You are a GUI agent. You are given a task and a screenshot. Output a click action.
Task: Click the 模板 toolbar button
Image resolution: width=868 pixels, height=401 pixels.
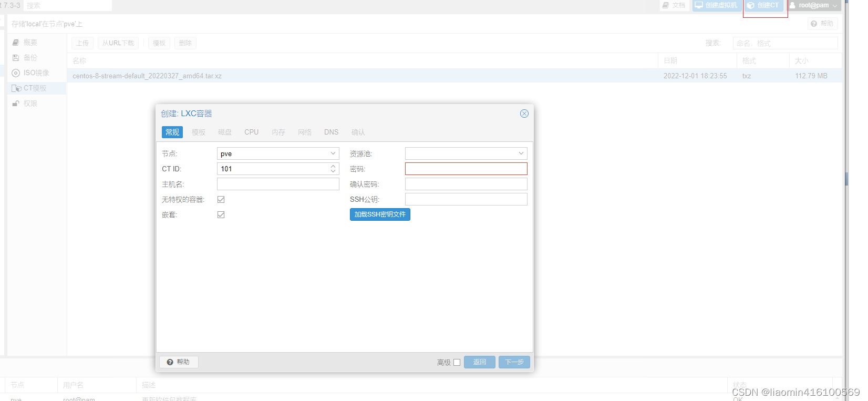pyautogui.click(x=159, y=43)
